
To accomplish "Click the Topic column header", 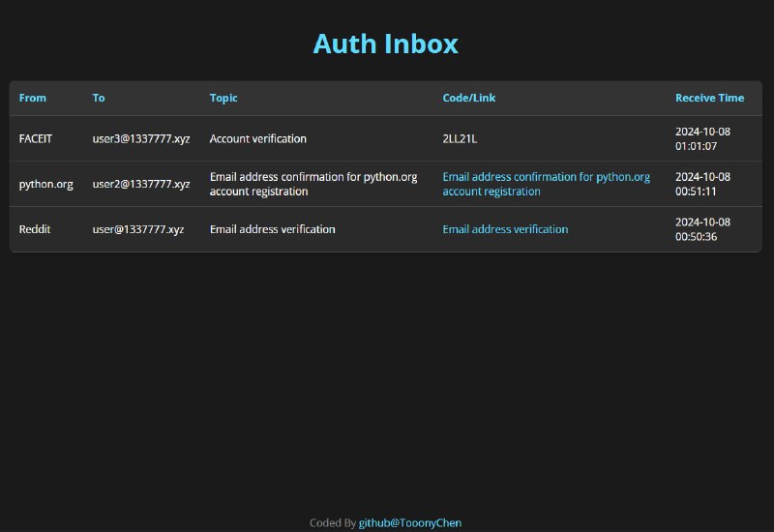I will (223, 98).
